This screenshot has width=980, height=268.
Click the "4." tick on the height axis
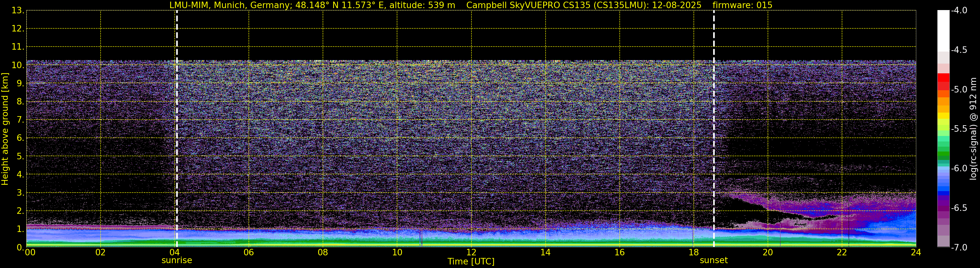point(20,174)
